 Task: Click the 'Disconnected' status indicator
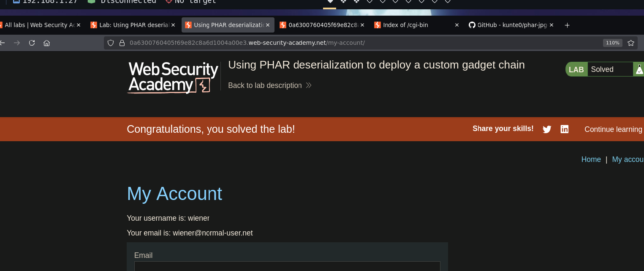(122, 2)
